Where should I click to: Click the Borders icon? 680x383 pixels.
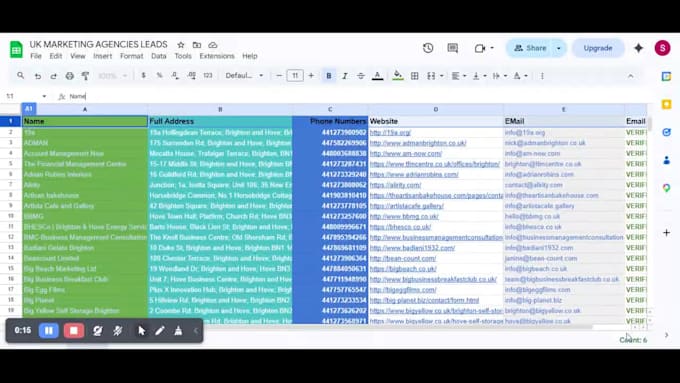(x=415, y=76)
